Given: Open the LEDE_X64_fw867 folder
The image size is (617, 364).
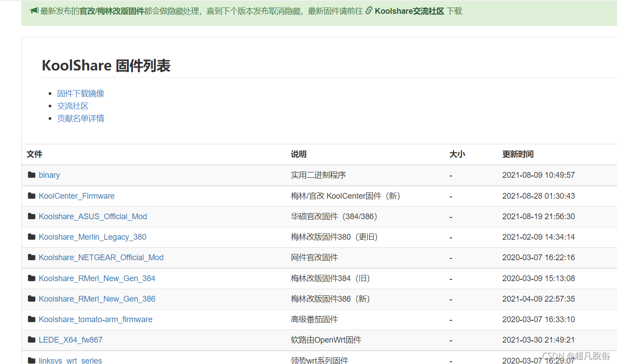Looking at the screenshot, I should pos(70,340).
